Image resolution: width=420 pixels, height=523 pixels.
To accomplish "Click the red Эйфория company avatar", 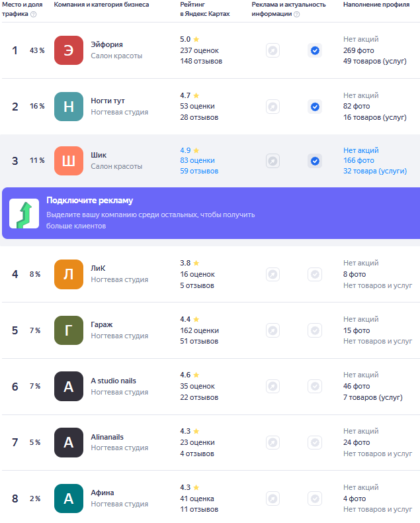I will click(69, 50).
